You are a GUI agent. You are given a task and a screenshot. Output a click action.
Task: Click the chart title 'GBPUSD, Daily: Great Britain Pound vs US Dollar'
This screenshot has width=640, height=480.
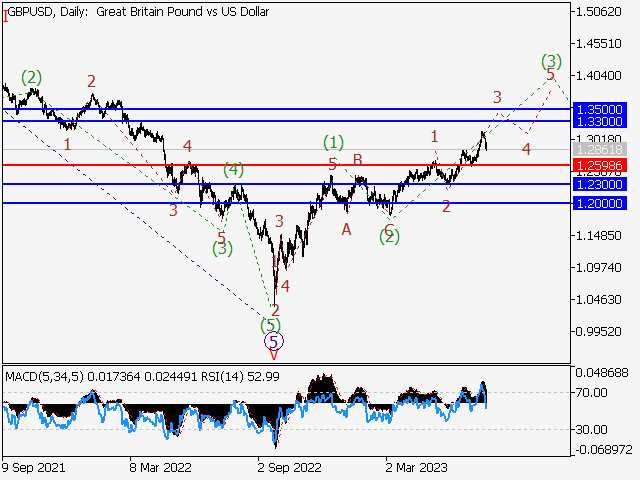pyautogui.click(x=138, y=12)
